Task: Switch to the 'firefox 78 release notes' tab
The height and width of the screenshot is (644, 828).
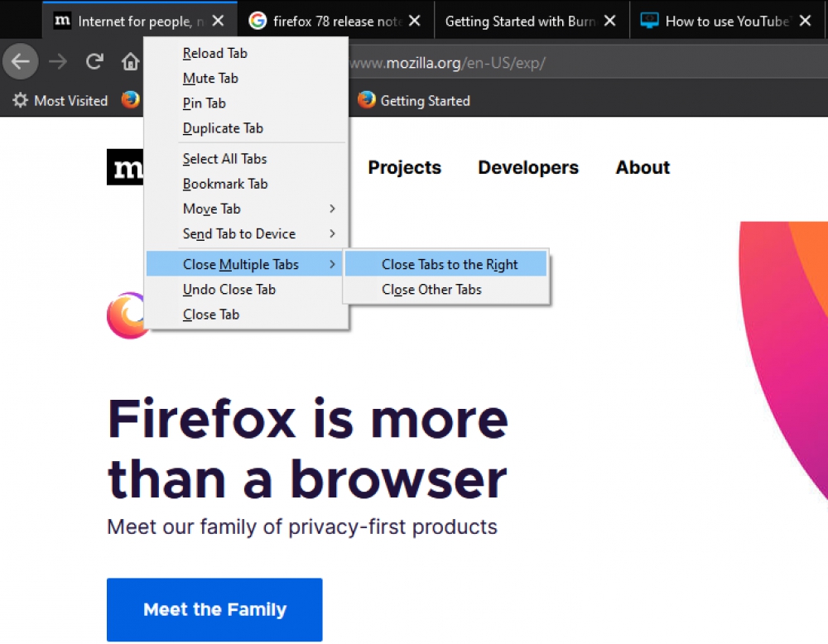Action: pyautogui.click(x=336, y=21)
